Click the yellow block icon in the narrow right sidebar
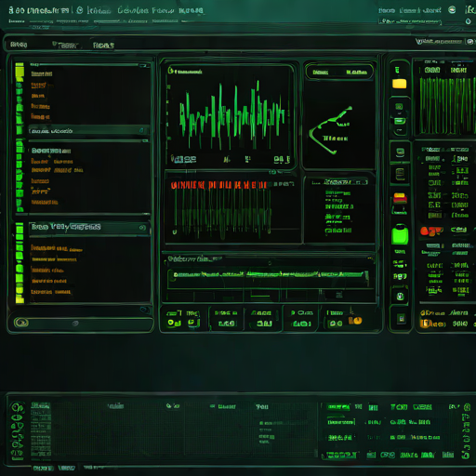Viewport: 476px width, 476px height. 400,84
